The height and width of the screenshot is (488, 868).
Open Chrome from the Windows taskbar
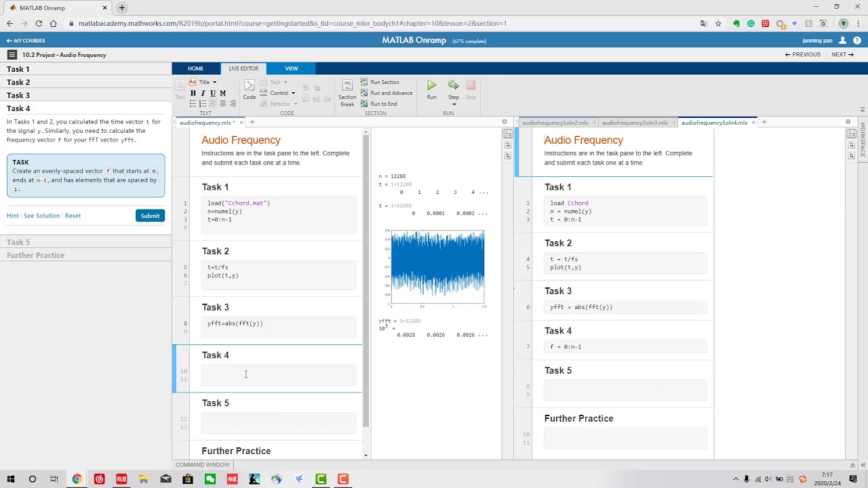[77, 479]
